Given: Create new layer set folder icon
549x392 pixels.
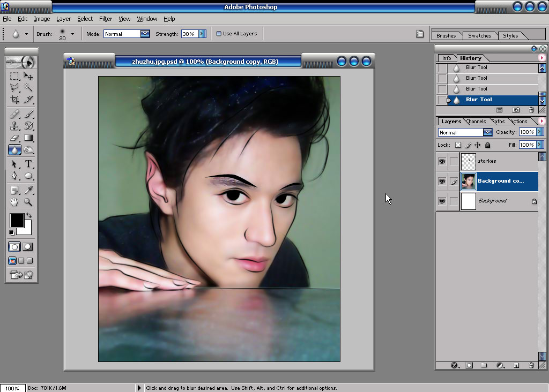Looking at the screenshot, I should [484, 365].
